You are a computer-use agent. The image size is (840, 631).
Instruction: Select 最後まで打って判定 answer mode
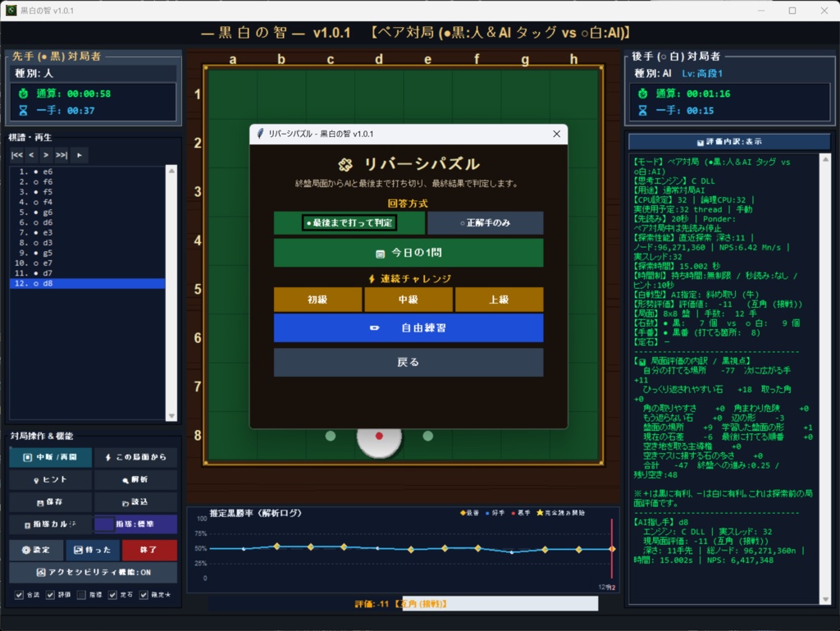point(349,223)
